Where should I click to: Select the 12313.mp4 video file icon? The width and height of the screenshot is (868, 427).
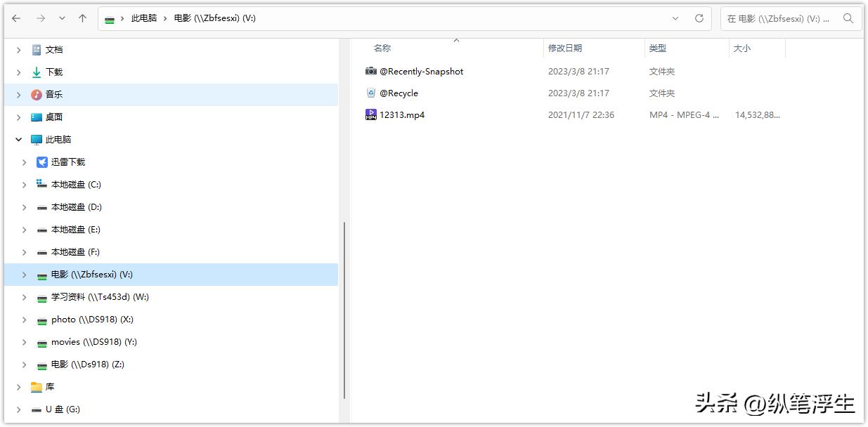point(371,114)
